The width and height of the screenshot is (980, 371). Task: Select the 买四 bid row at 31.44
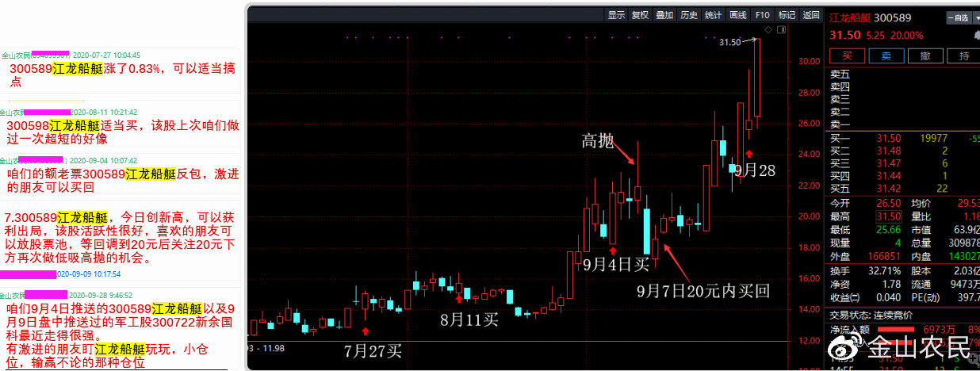[x=904, y=176]
